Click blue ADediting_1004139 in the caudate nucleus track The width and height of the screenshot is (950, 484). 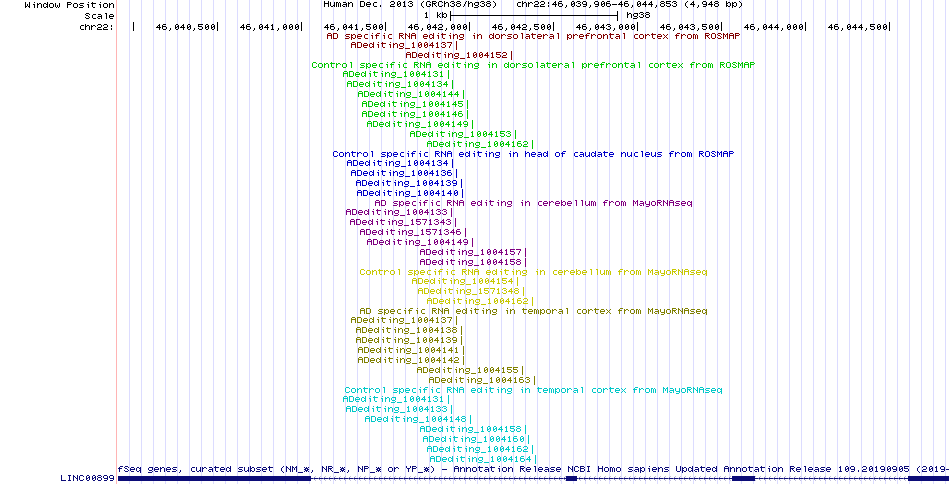408,183
